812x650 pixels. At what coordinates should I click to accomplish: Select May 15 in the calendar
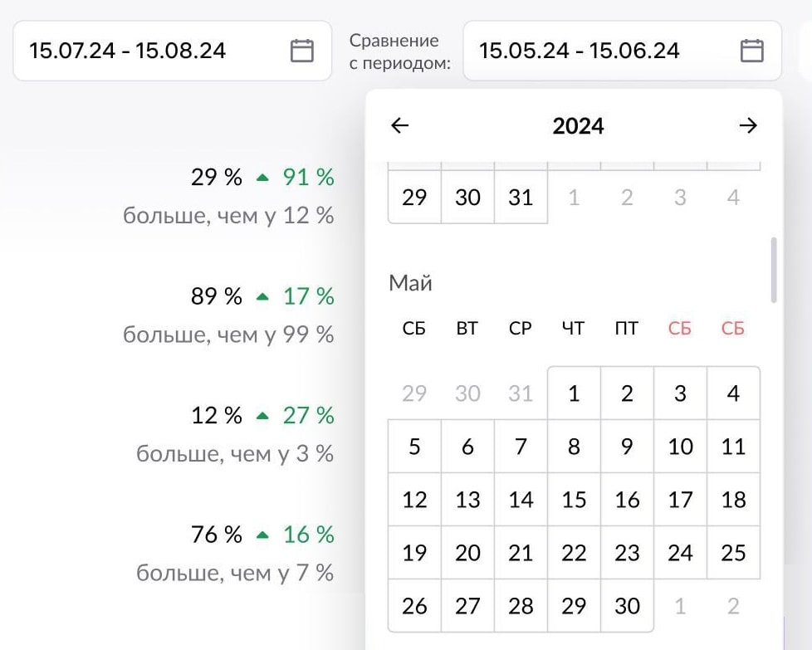click(x=574, y=500)
